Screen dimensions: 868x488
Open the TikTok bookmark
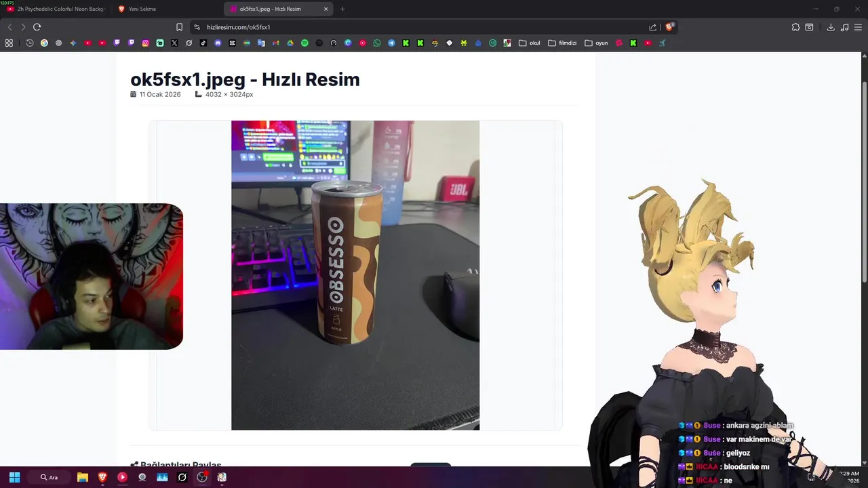(x=203, y=43)
